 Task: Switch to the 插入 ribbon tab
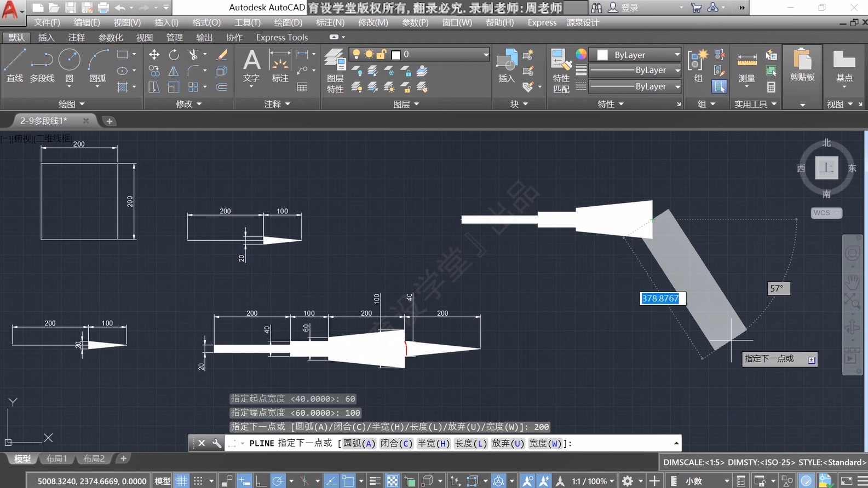click(47, 37)
